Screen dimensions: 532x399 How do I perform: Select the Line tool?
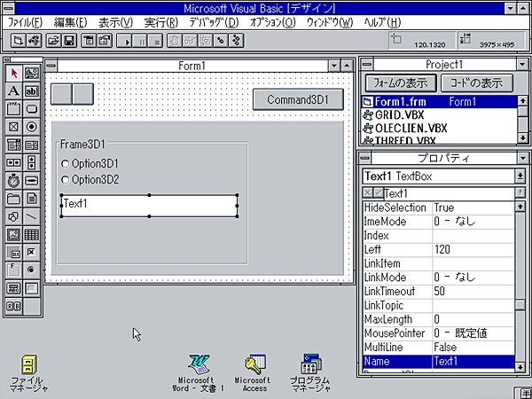click(32, 217)
